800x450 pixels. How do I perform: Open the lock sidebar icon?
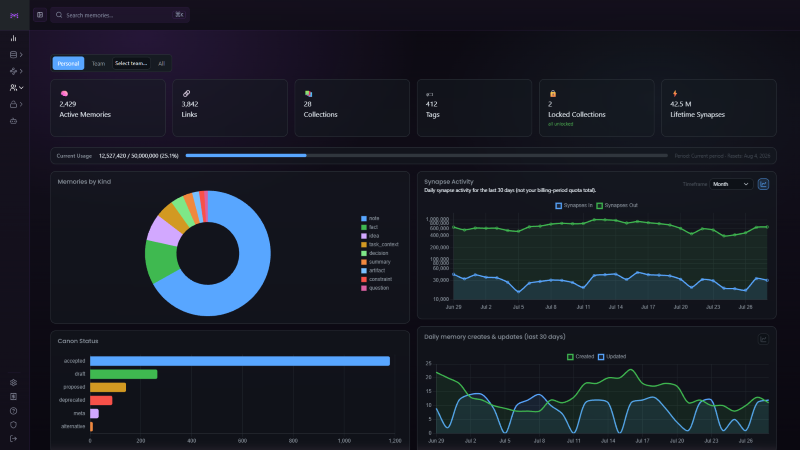(13, 104)
